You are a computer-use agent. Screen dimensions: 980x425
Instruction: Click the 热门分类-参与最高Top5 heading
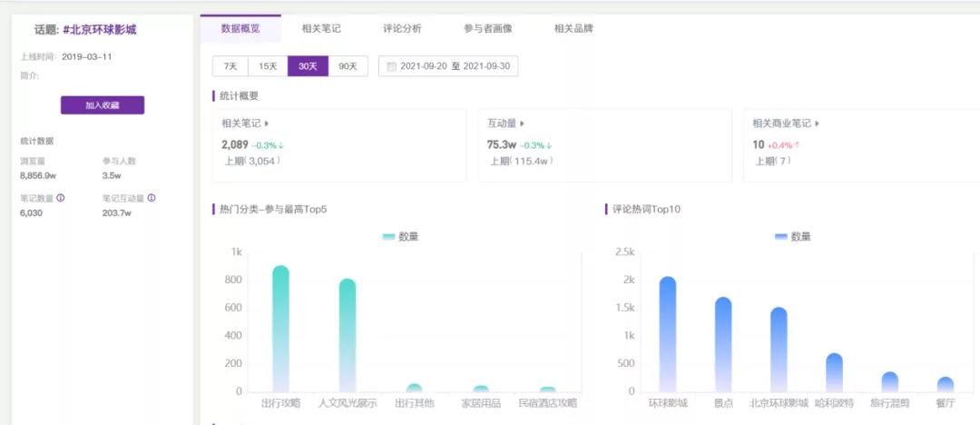click(x=273, y=209)
